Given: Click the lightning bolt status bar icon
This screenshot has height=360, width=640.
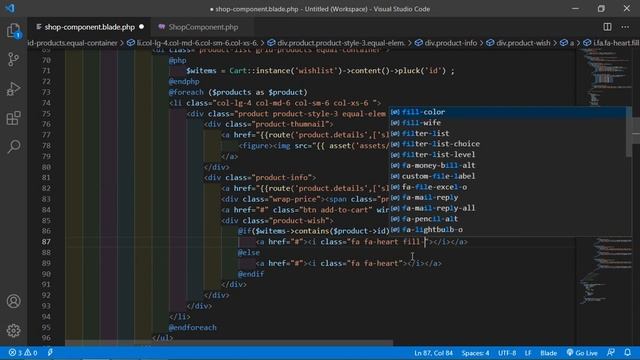Looking at the screenshot, I should 50,353.
